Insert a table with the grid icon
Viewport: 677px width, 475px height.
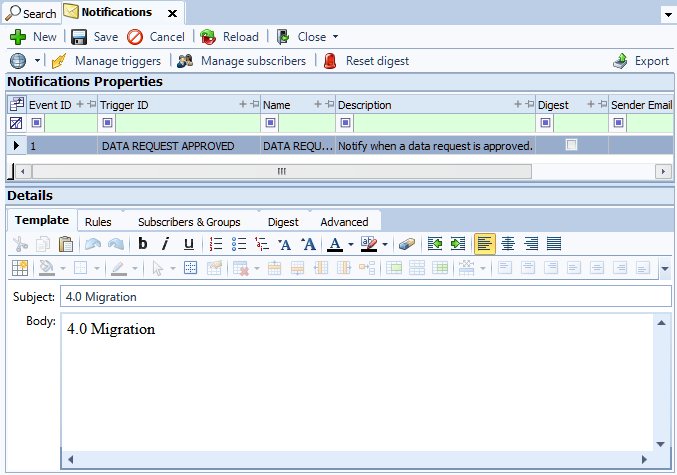20,268
